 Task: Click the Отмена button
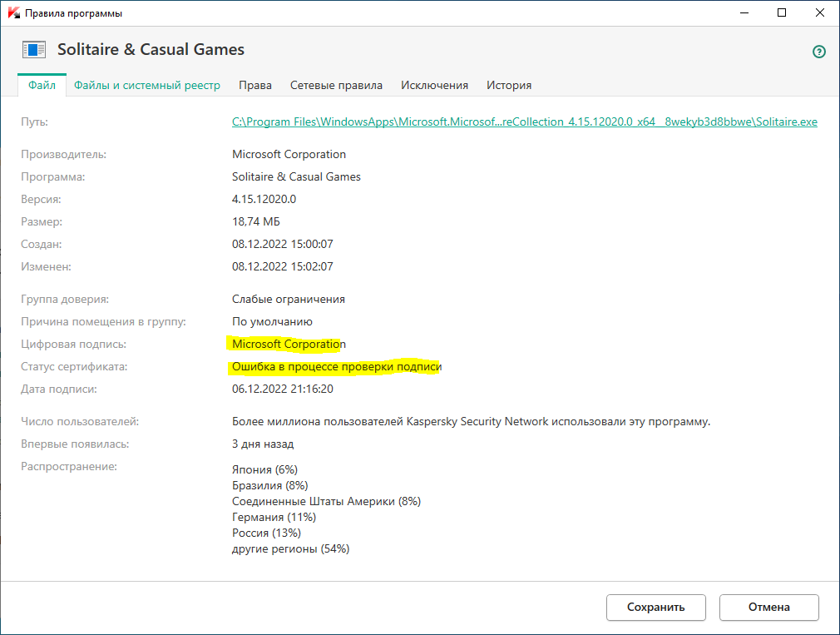(768, 608)
